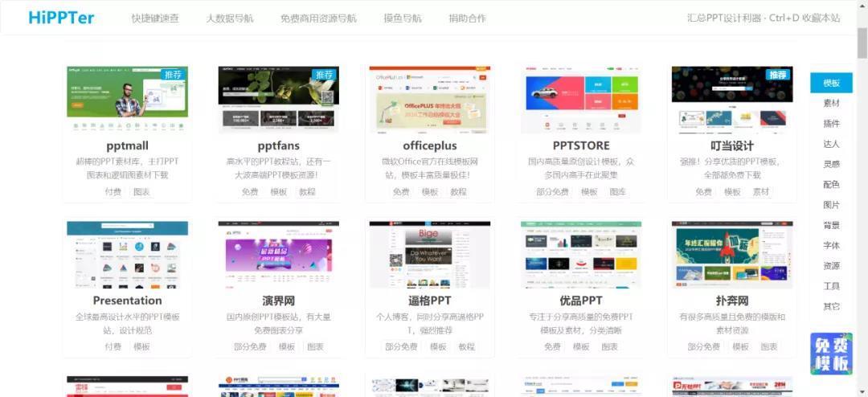Open the officeplus preview image
The image size is (868, 397).
(x=429, y=100)
